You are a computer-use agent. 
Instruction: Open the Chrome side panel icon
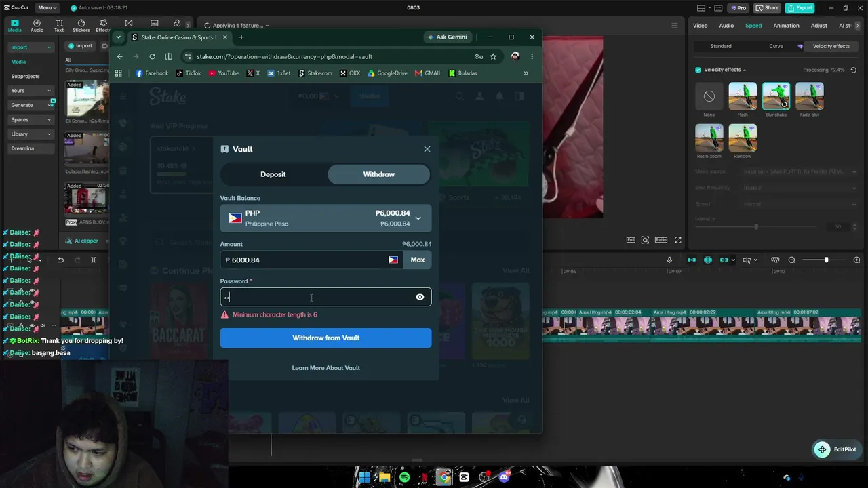point(168,56)
